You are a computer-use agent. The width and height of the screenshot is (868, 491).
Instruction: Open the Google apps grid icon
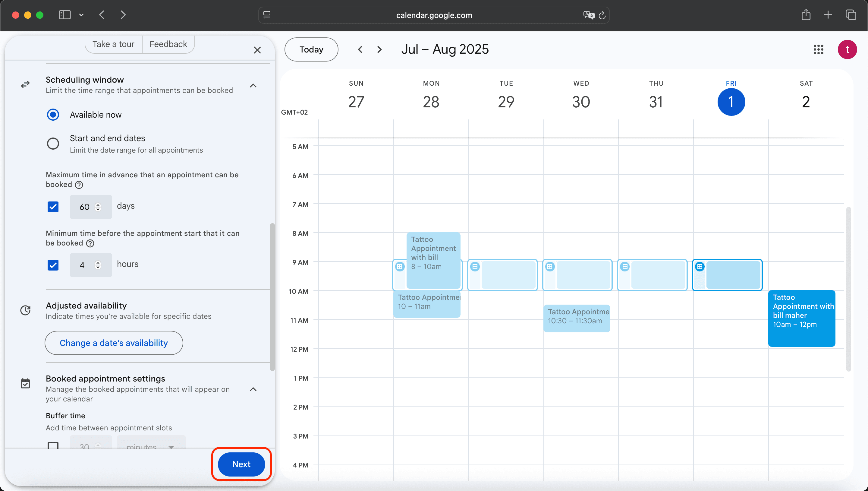tap(818, 49)
